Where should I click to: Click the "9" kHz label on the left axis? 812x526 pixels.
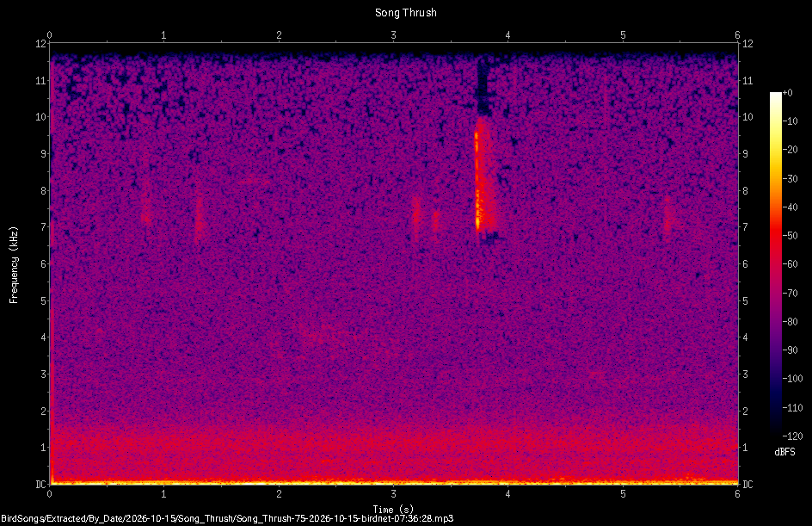click(x=43, y=154)
